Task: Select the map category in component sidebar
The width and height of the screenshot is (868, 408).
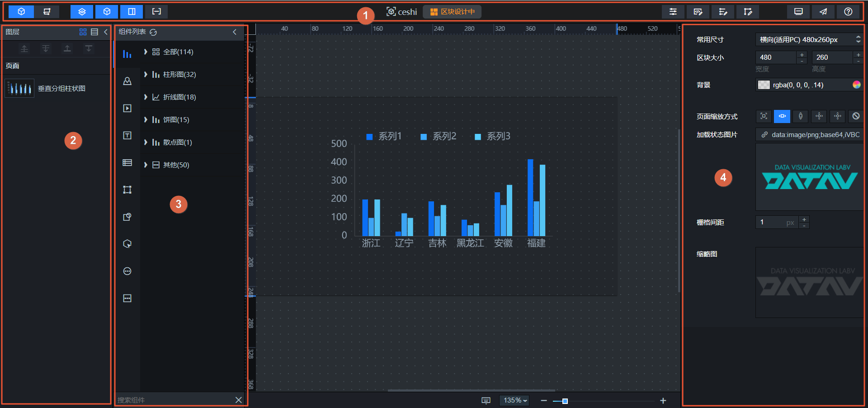Action: pyautogui.click(x=127, y=81)
